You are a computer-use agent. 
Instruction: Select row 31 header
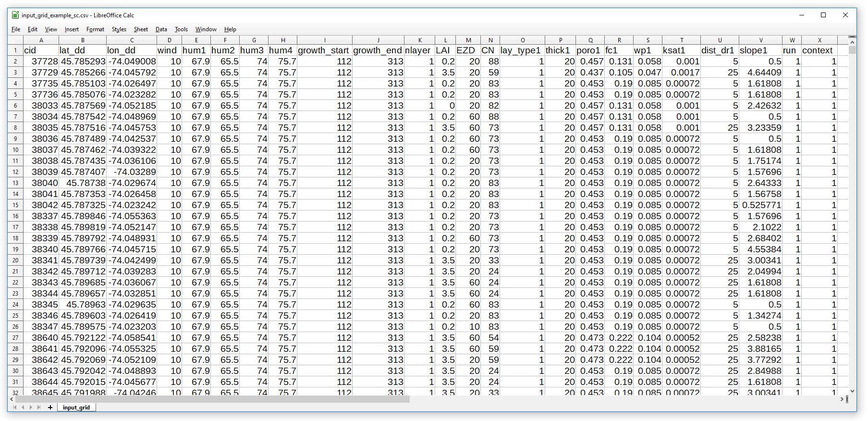click(15, 382)
